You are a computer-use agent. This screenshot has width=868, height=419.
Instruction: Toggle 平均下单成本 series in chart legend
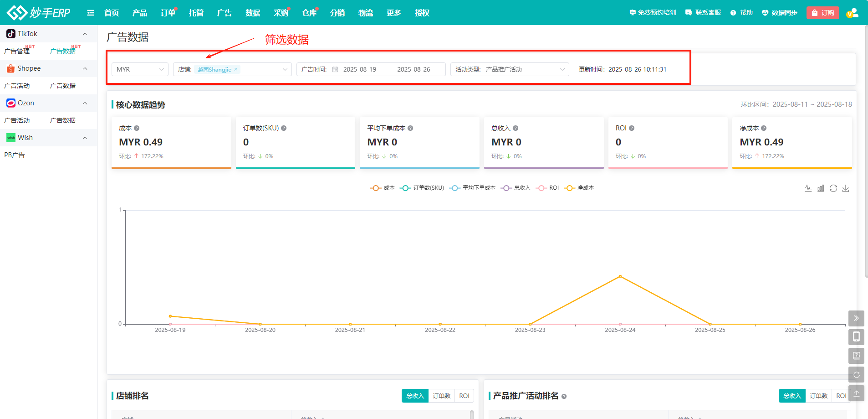(x=472, y=188)
